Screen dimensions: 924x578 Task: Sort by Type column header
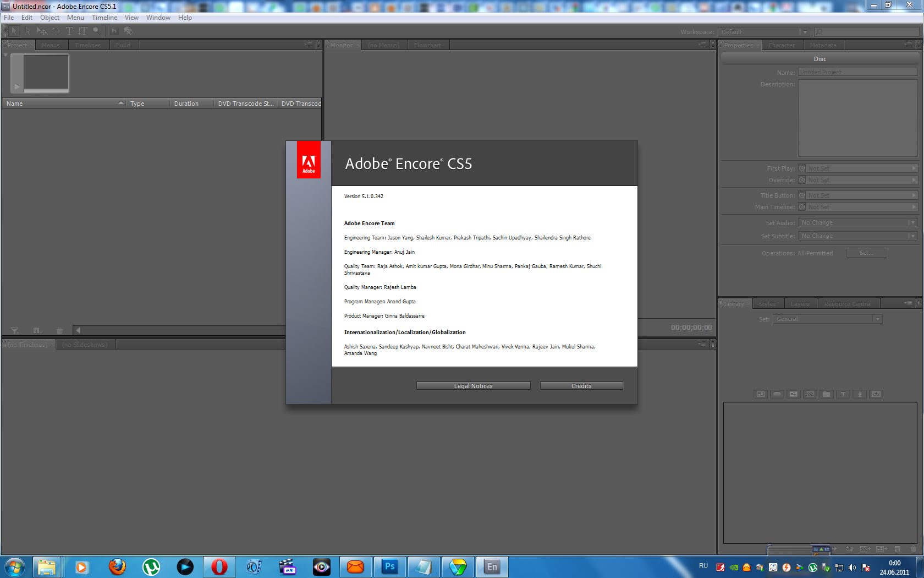pyautogui.click(x=147, y=103)
